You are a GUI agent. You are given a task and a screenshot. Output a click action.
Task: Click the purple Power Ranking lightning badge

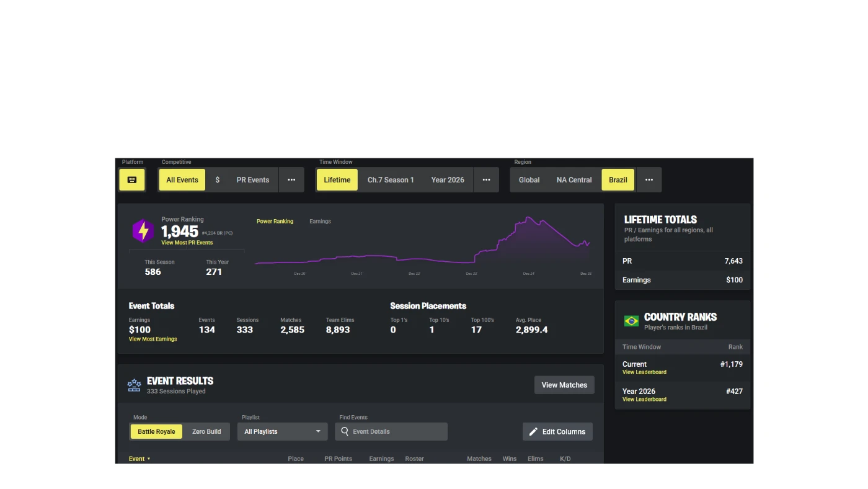coord(143,231)
